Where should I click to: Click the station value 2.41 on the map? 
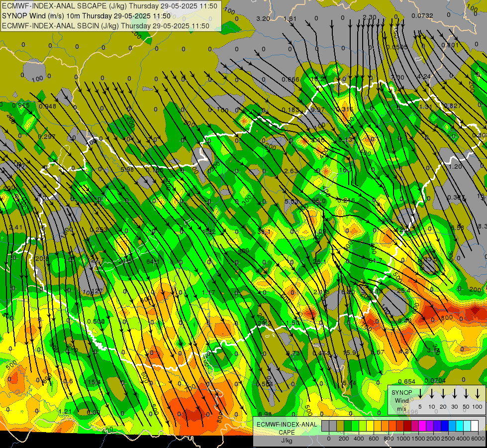[16, 227]
